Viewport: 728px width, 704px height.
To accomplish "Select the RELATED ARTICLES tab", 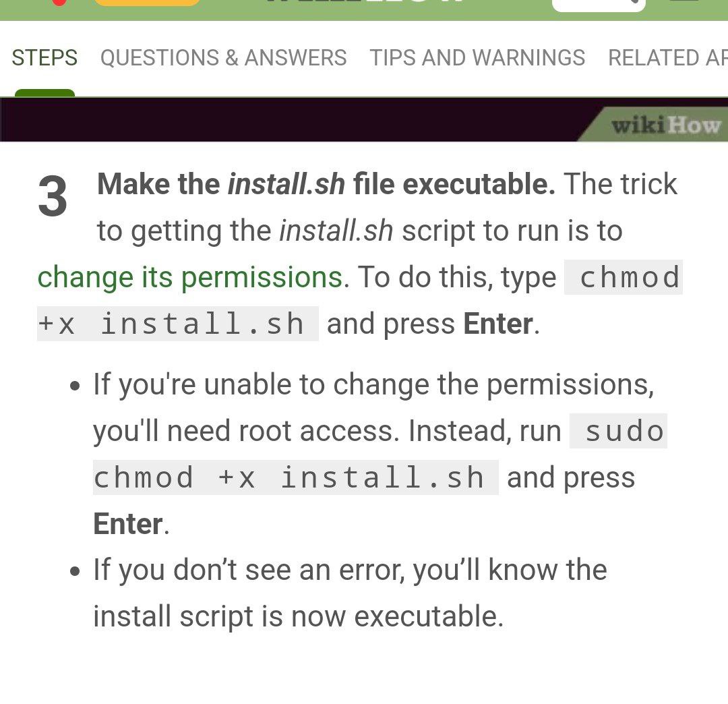I will tap(667, 58).
